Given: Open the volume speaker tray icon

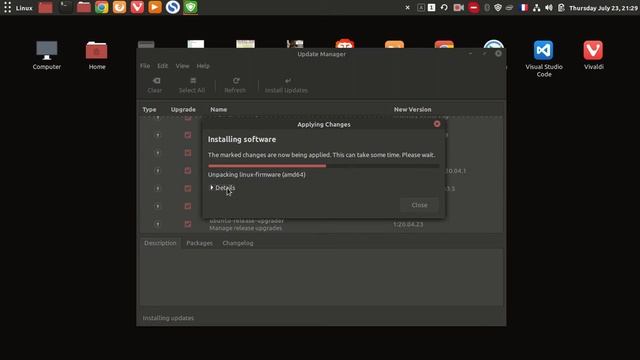Looking at the screenshot, I should 549,7.
